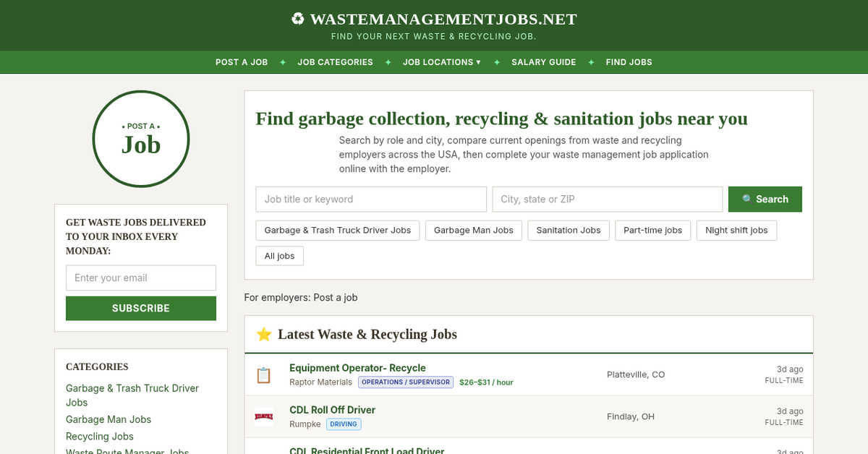Select the All jobs filter chip
Viewport: 868px width, 454px height.
(280, 256)
